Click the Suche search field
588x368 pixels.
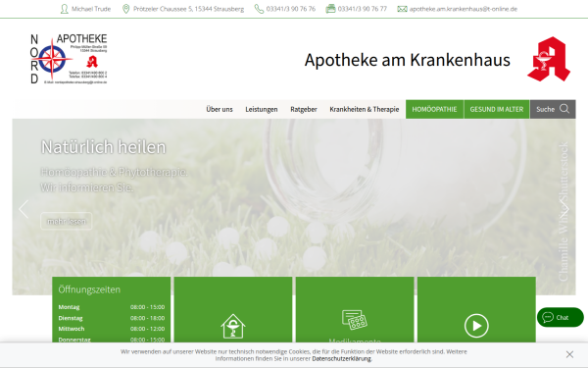(553, 109)
